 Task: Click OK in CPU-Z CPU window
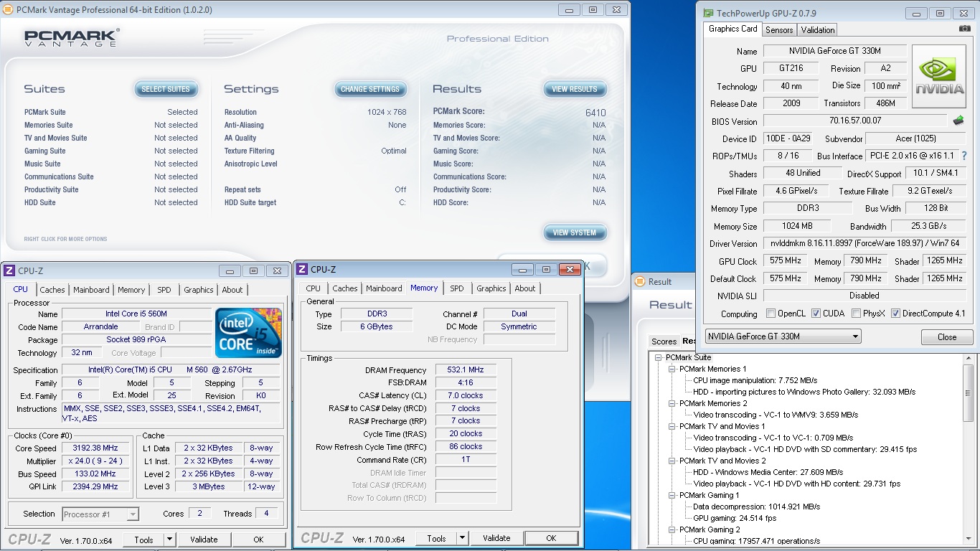[258, 540]
